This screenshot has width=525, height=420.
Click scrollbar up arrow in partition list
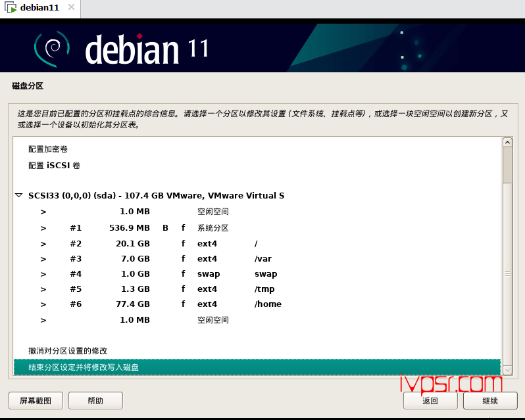(508, 143)
